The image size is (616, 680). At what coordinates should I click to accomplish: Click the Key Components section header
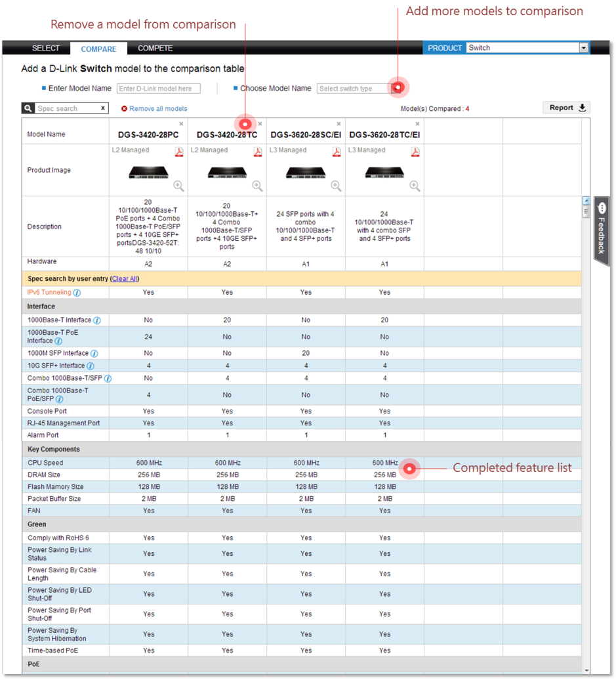301,449
